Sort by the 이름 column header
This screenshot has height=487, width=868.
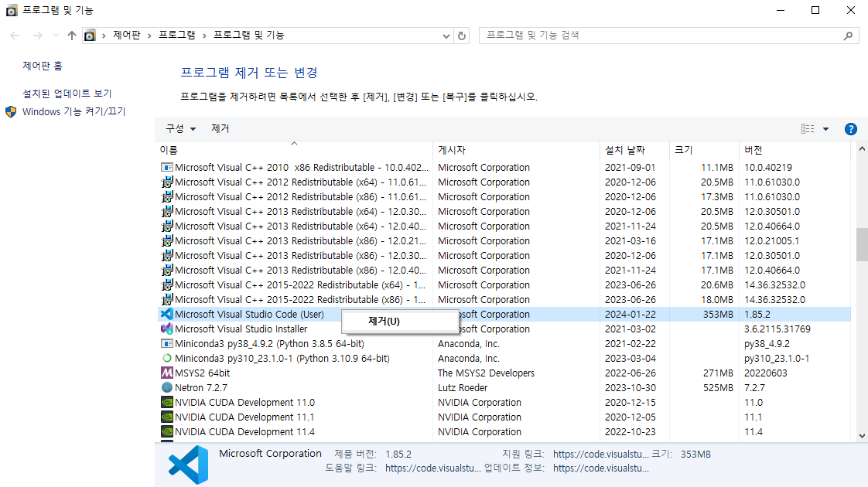[294, 150]
